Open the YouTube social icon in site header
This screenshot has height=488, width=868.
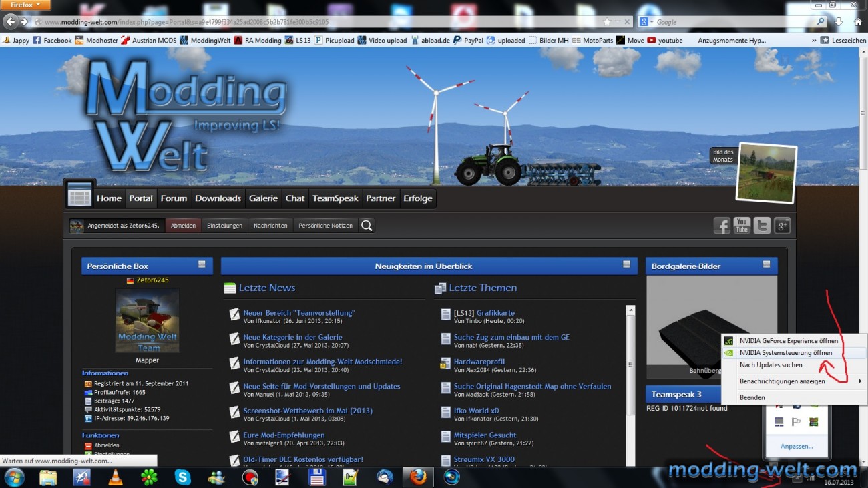(x=742, y=226)
